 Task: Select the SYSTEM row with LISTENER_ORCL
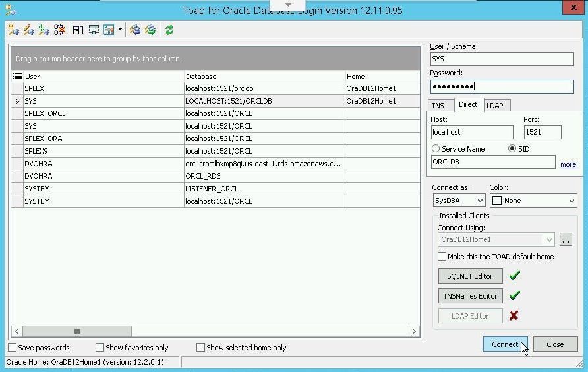tap(216, 189)
